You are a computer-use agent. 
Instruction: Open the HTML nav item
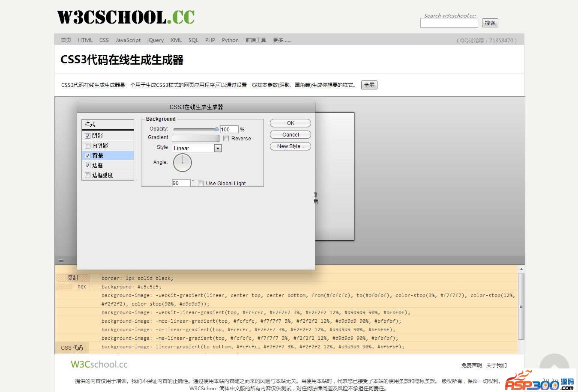[85, 40]
